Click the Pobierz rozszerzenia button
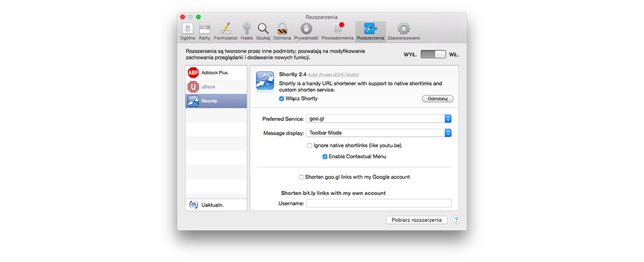 417,220
